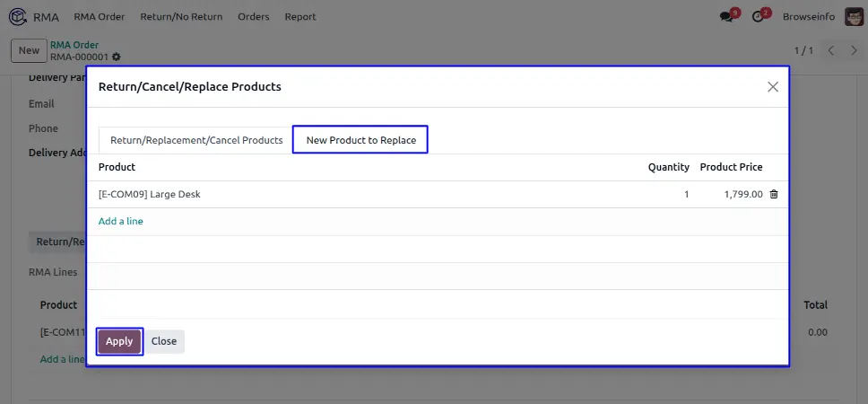868x404 pixels.
Task: Click the user avatar picture
Action: (x=854, y=16)
